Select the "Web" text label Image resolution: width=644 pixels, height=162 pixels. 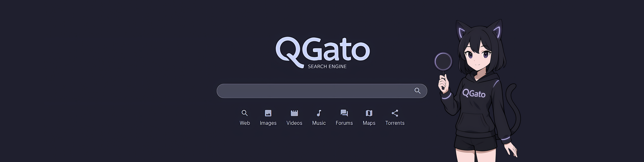point(245,123)
